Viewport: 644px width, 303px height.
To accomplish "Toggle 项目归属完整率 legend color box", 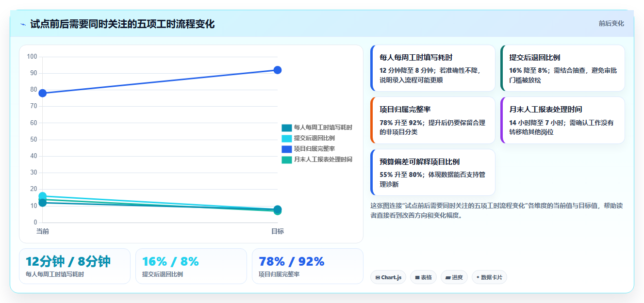I will 286,149.
